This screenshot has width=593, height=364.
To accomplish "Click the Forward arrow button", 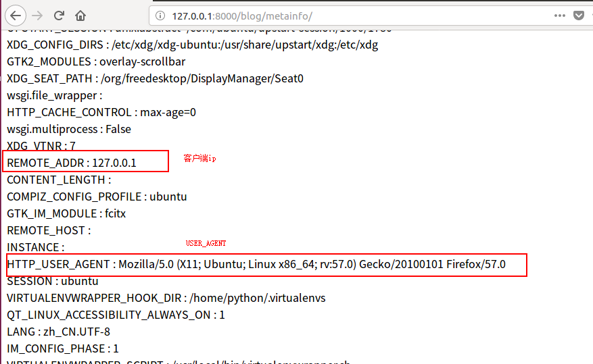I will 37,15.
